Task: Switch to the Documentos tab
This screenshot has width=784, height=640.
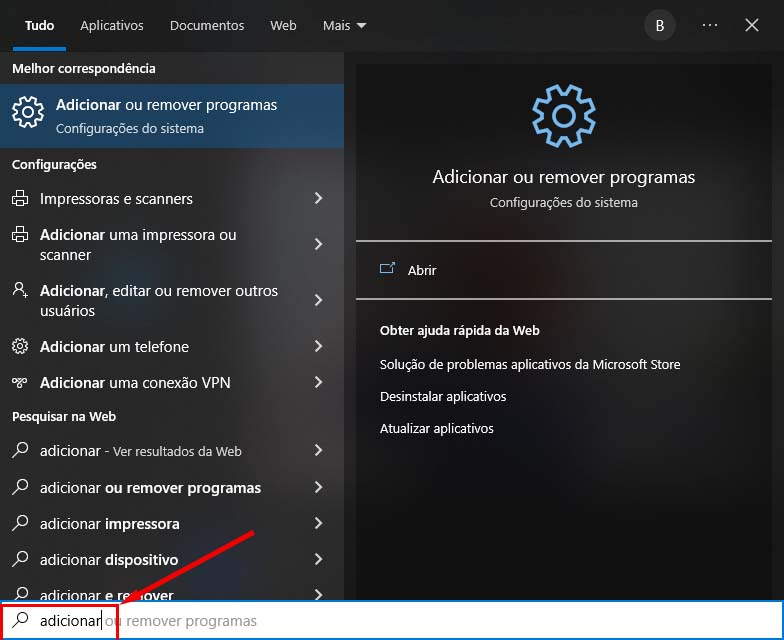Action: 207,25
